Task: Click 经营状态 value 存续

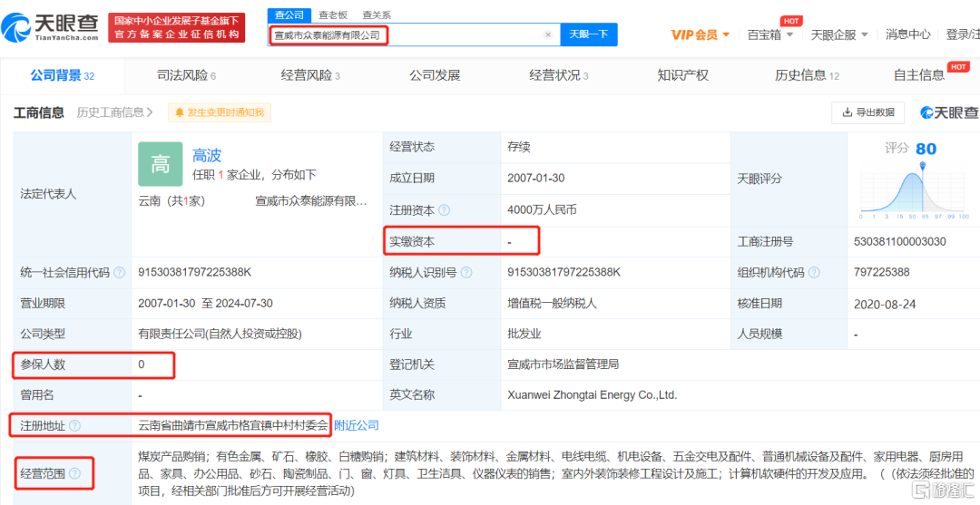Action: 519,147
